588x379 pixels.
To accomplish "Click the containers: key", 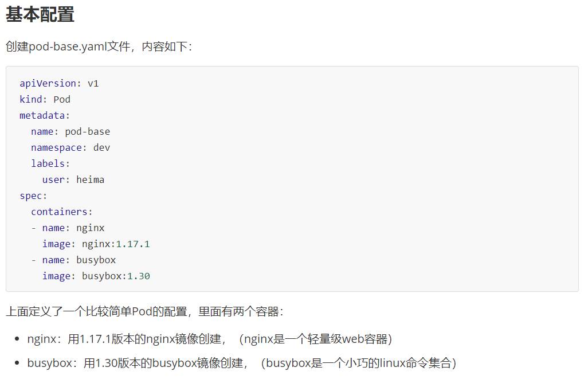I will [x=61, y=212].
